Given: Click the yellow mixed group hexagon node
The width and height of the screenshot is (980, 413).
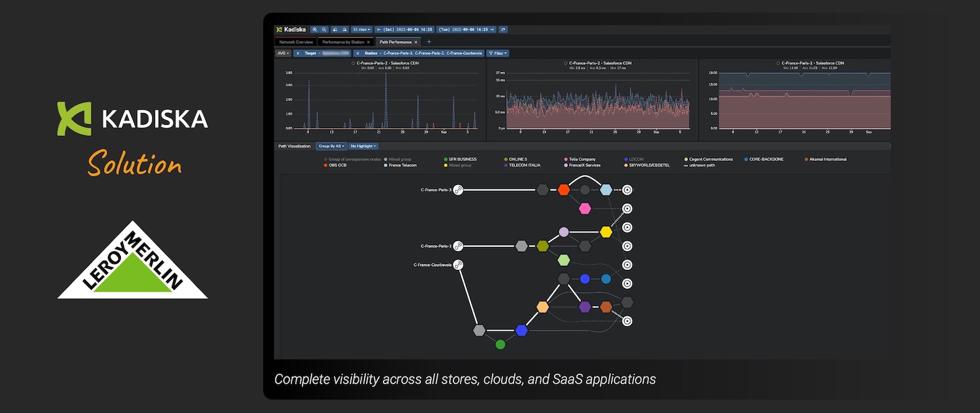Looking at the screenshot, I should [606, 232].
